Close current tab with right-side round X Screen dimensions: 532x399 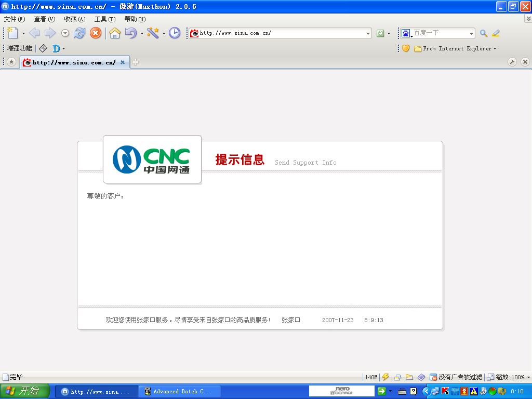pos(525,62)
